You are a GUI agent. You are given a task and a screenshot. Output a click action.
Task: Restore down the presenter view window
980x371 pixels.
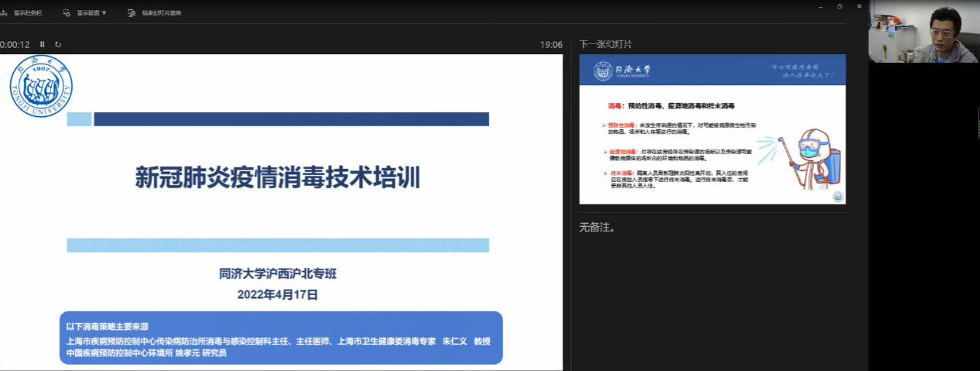(x=839, y=6)
